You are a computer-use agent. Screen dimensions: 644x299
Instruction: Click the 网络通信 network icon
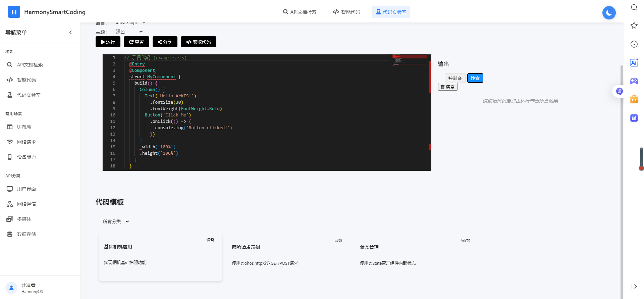pos(10,204)
